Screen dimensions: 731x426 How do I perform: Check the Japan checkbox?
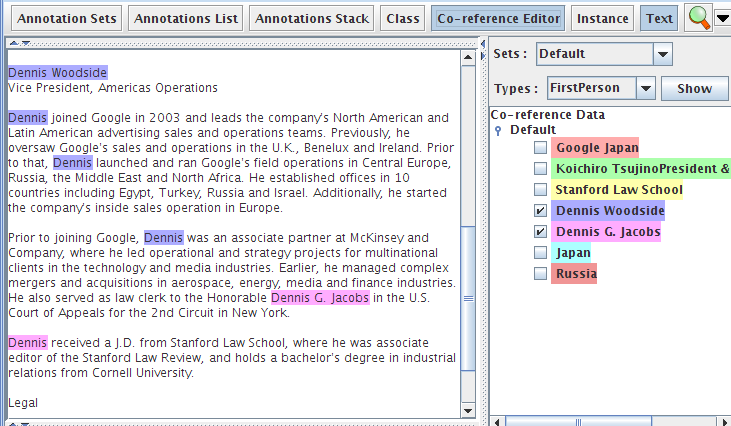click(540, 253)
